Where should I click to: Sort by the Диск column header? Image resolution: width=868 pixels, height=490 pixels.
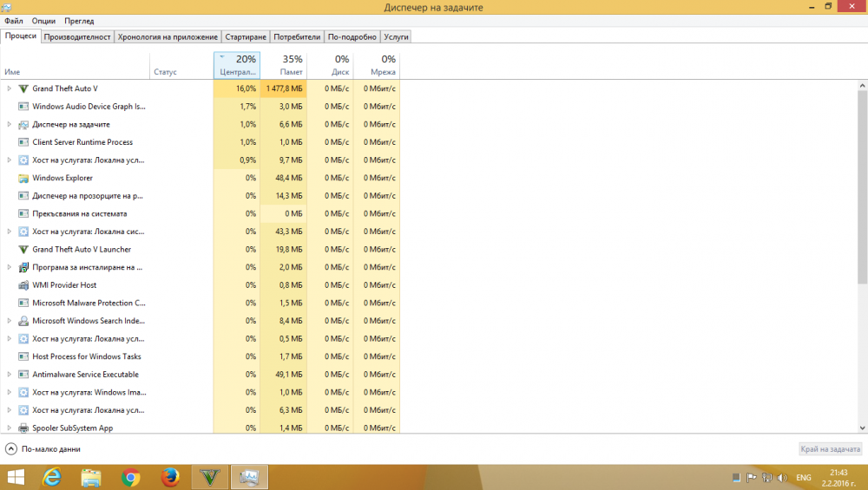tap(330, 65)
